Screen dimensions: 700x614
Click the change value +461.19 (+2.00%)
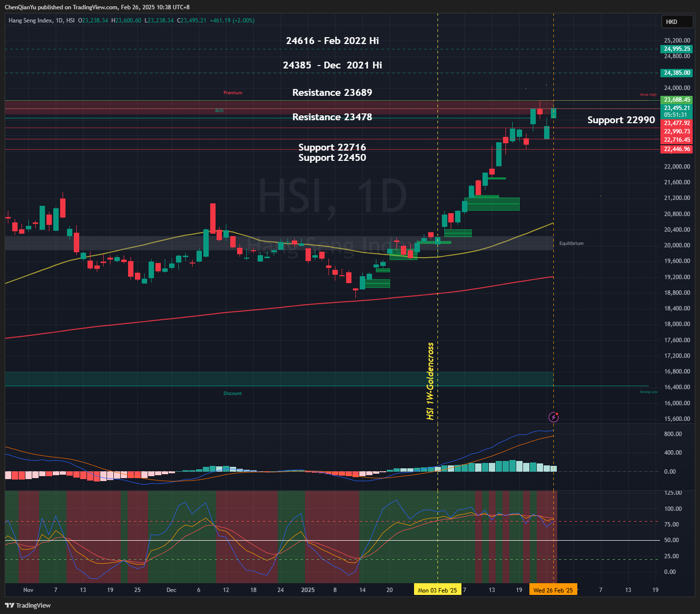pos(232,21)
